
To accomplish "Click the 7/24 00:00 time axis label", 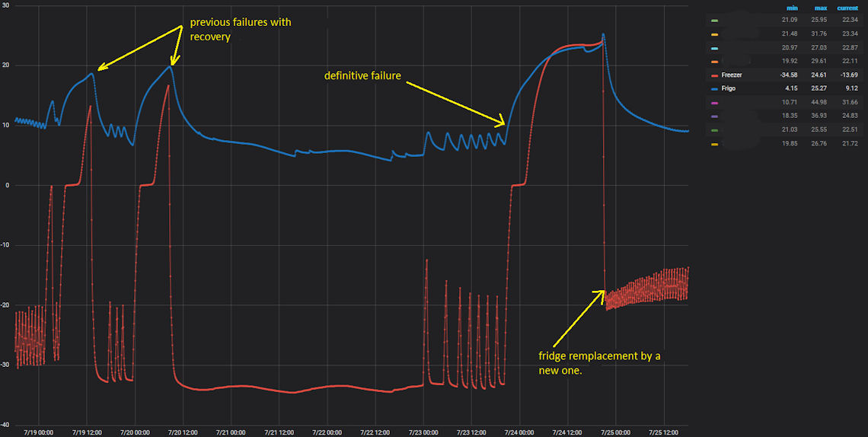I will tap(519, 432).
